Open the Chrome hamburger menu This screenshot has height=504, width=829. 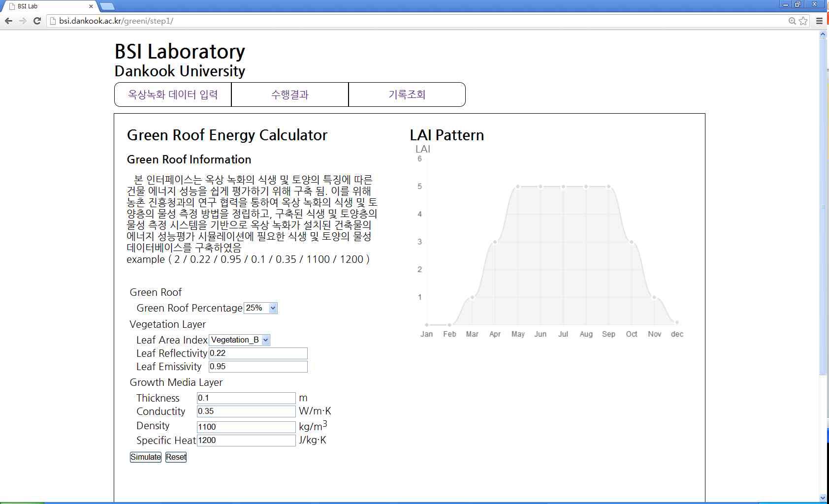(820, 21)
